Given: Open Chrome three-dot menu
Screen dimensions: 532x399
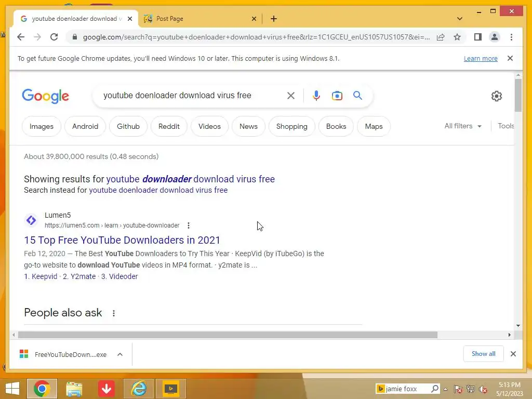Looking at the screenshot, I should tap(511, 37).
